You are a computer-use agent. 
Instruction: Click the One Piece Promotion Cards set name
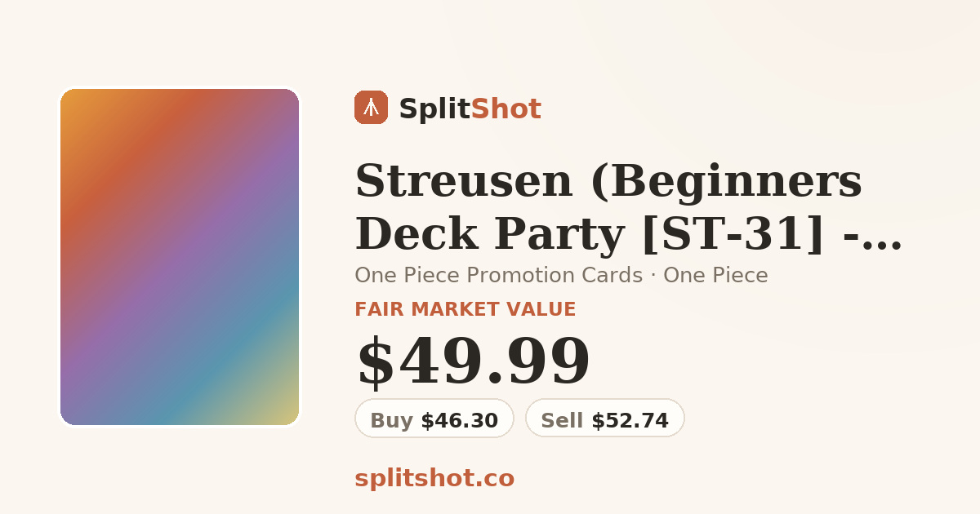499,276
